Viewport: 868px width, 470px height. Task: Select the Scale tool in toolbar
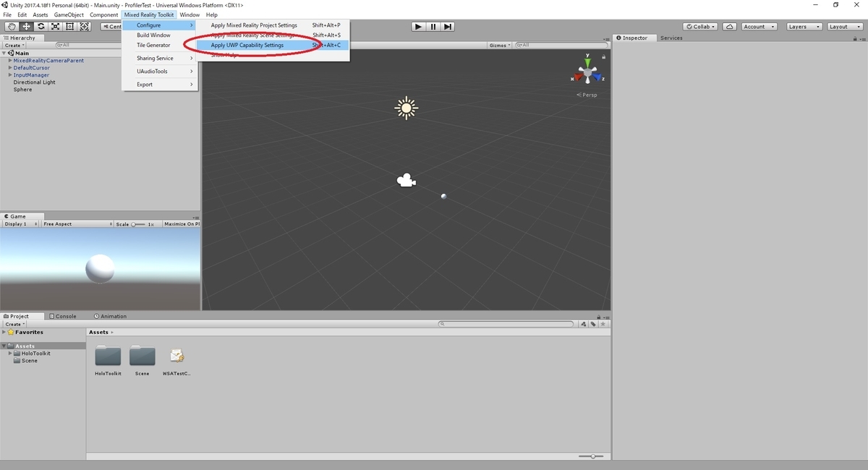coord(55,27)
